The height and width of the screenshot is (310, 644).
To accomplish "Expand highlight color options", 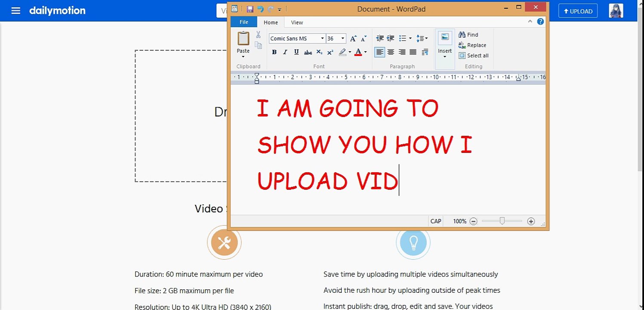I will point(350,52).
